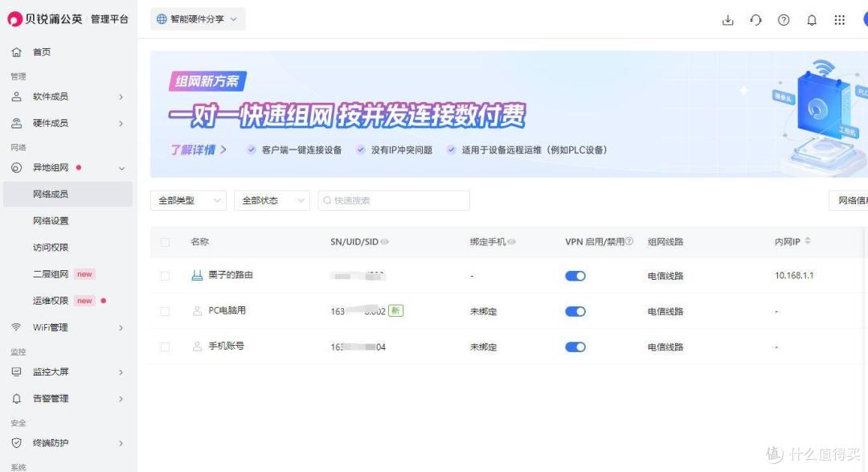Expand the 告警管理 submenu
Screen dimensions: 868x472
(x=121, y=399)
